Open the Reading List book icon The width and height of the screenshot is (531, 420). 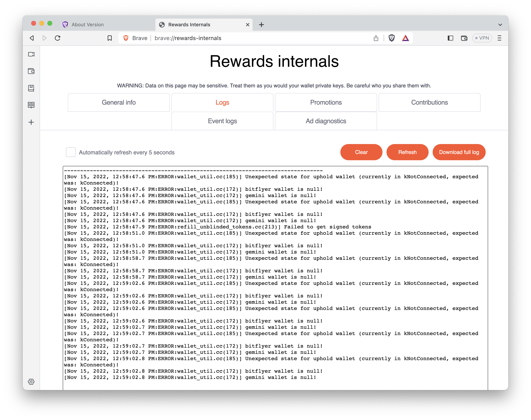click(31, 105)
